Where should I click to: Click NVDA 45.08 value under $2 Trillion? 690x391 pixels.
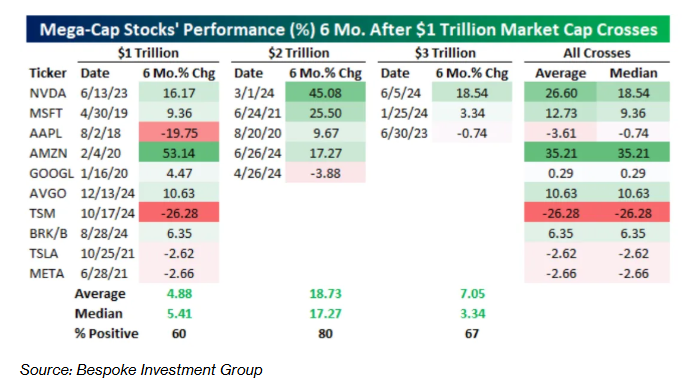pos(325,93)
